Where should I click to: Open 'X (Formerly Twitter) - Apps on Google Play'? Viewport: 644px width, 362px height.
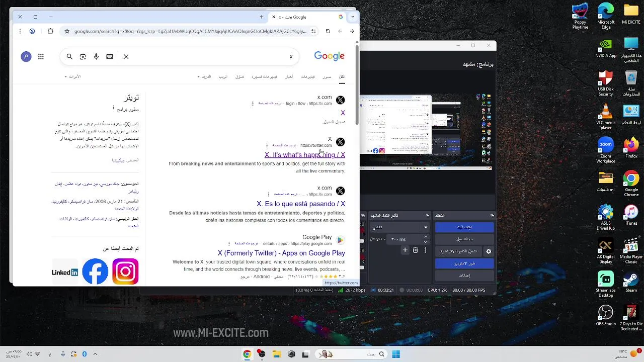281,253
